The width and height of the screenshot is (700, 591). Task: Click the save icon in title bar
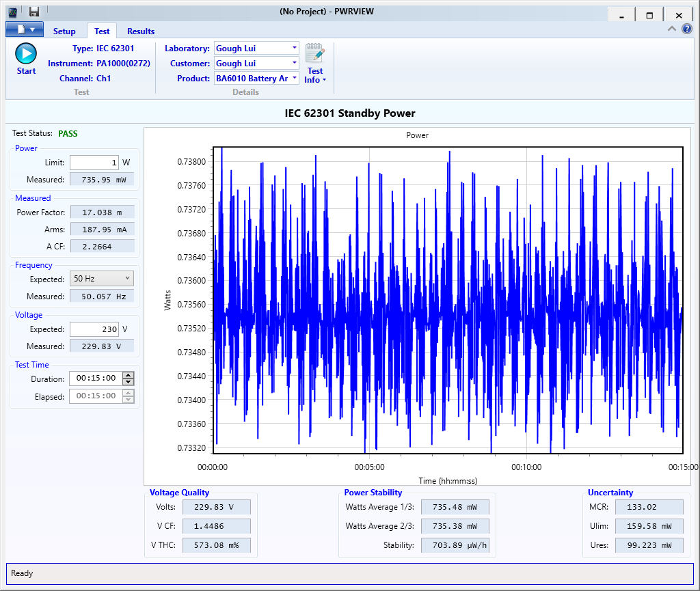33,12
